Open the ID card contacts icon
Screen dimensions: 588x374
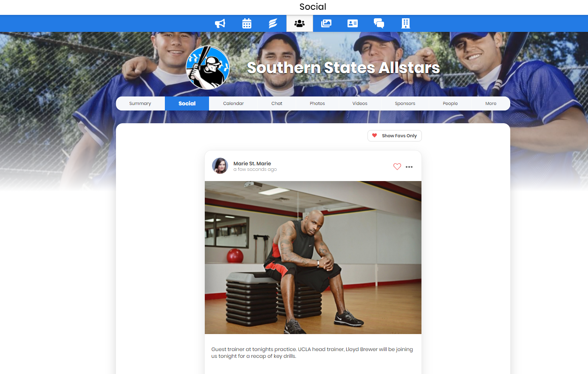(353, 23)
